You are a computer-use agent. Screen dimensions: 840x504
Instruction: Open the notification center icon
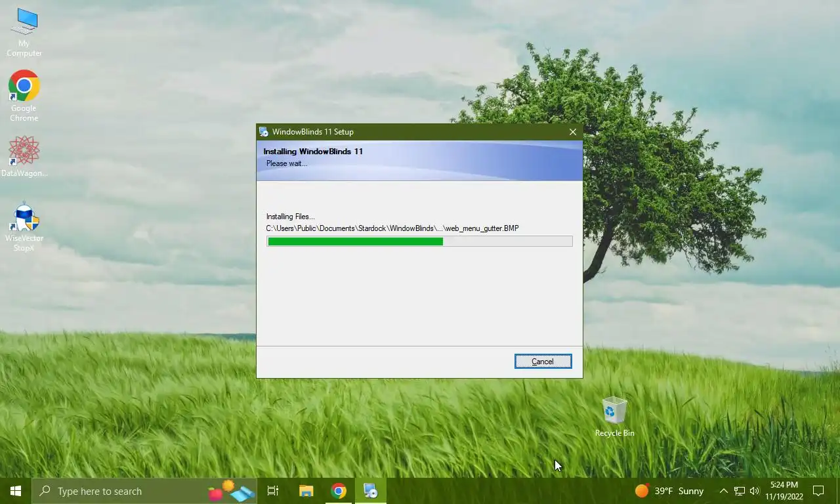(818, 491)
